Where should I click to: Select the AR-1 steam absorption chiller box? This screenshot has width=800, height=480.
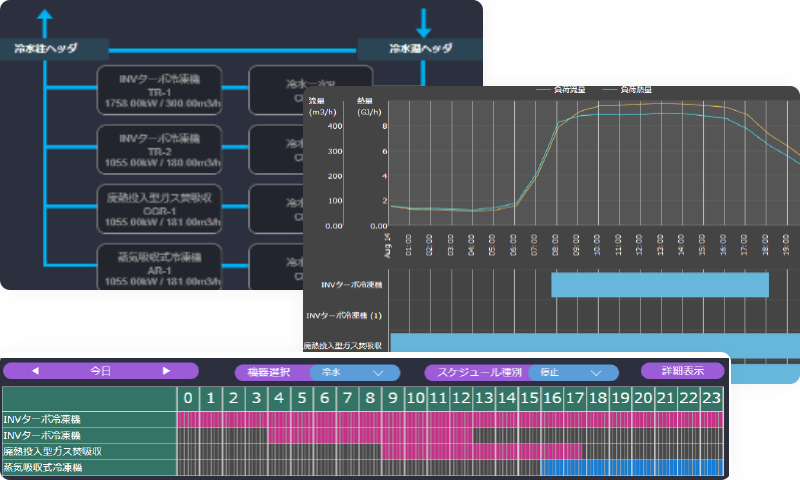point(161,264)
